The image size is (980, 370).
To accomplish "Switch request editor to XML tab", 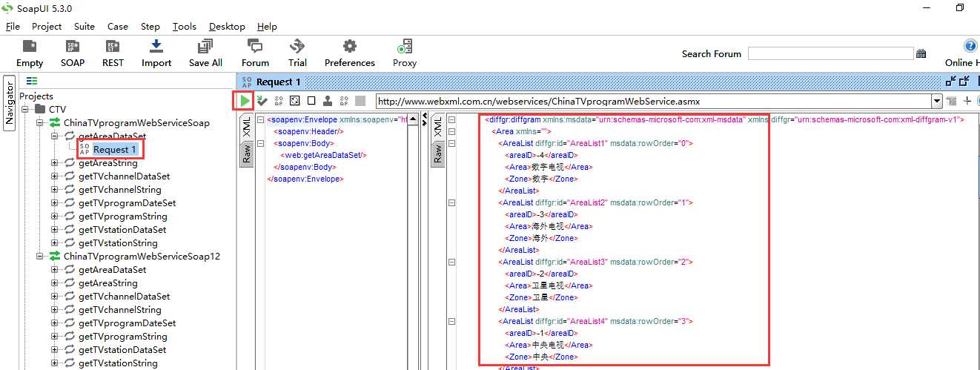I will point(246,128).
